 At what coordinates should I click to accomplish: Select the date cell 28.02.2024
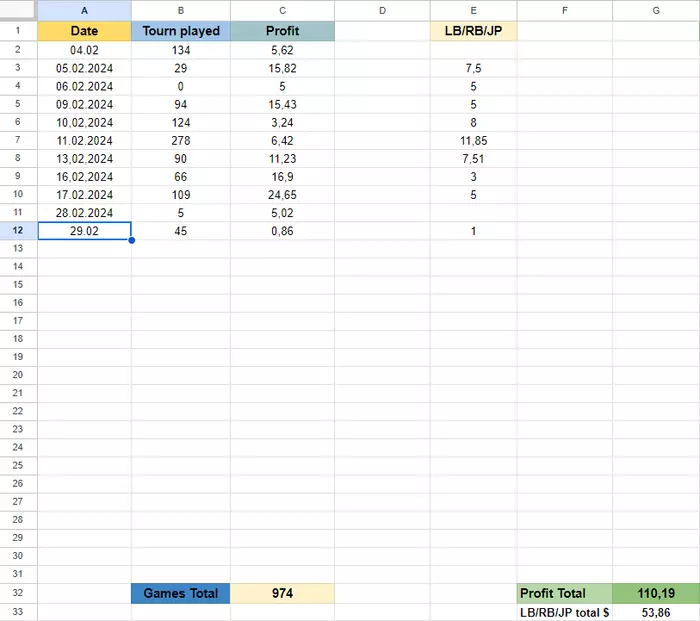coord(84,213)
